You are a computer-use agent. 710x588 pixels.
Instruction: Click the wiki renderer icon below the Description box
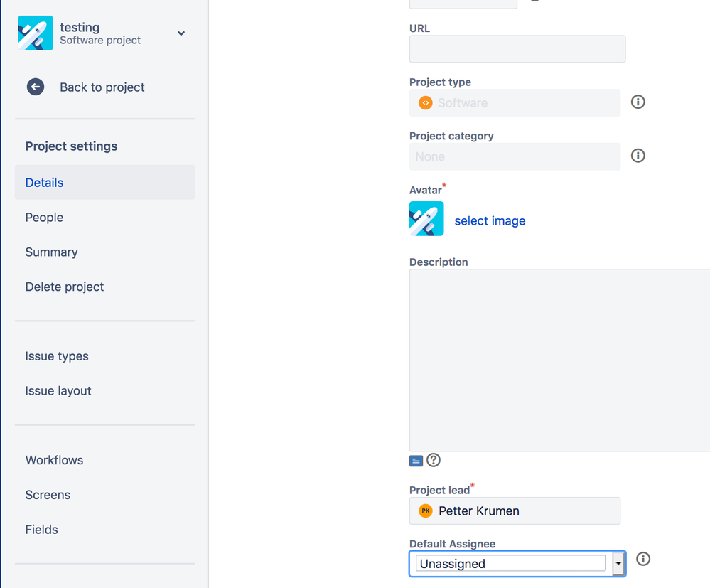click(416, 460)
